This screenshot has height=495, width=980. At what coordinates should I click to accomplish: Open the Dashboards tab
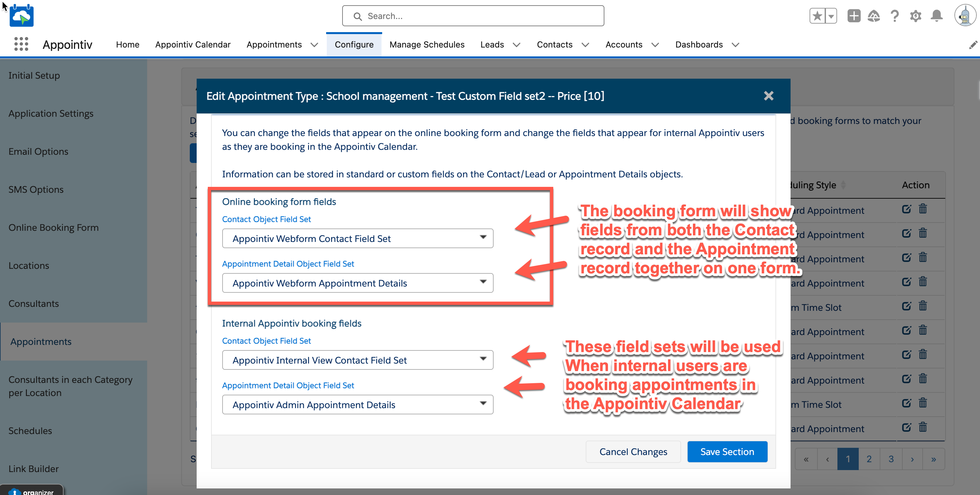point(699,45)
